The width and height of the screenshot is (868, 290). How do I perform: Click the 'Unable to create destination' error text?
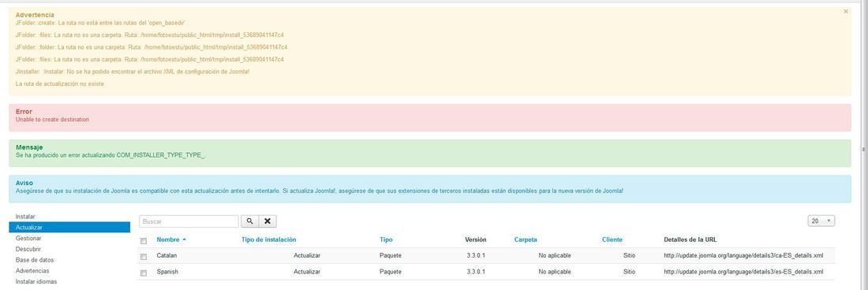[x=52, y=119]
